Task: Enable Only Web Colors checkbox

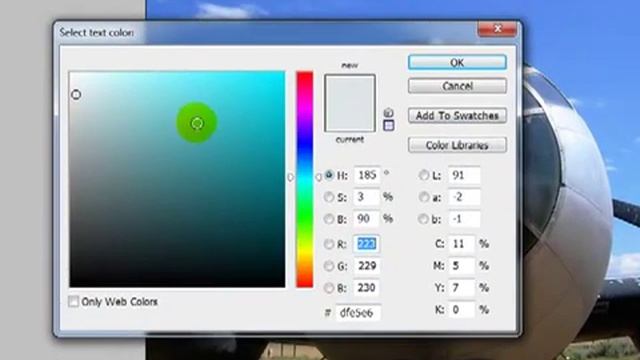Action: (73, 302)
